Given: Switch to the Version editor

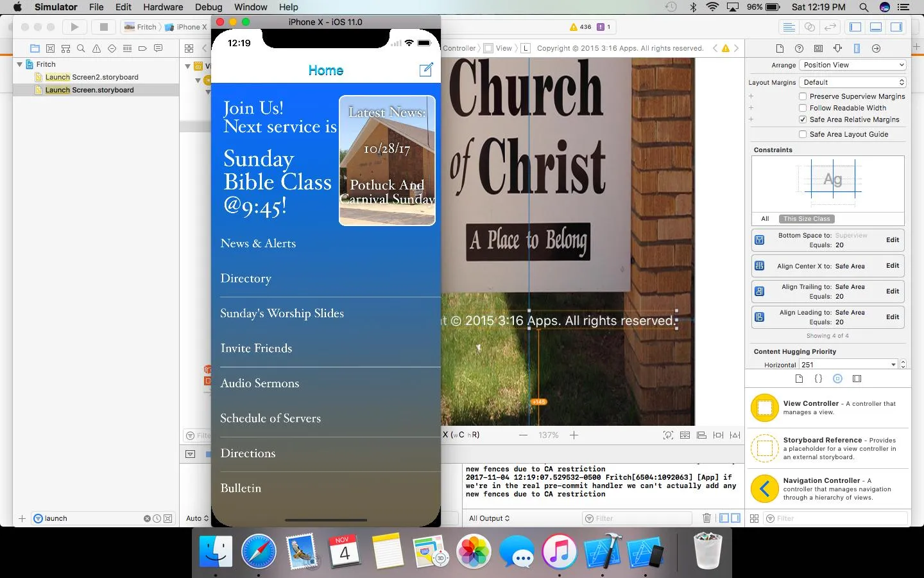Looking at the screenshot, I should point(830,27).
